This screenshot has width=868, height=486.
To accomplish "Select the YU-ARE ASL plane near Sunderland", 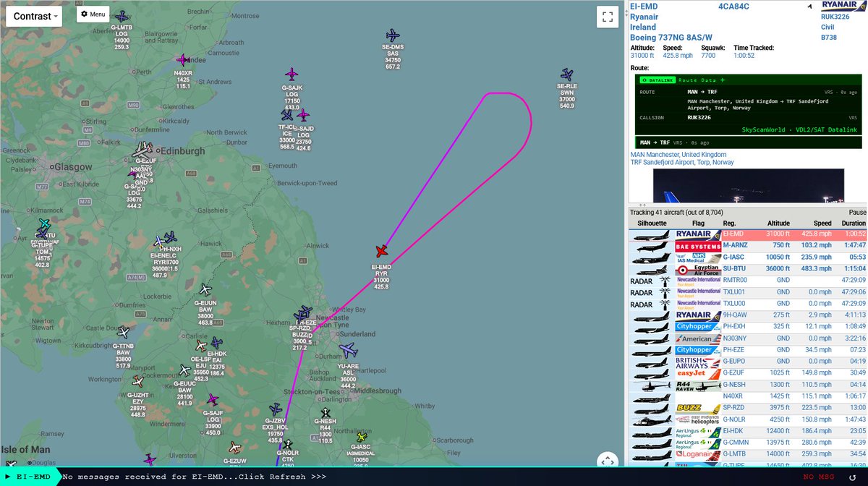I will pos(349,351).
